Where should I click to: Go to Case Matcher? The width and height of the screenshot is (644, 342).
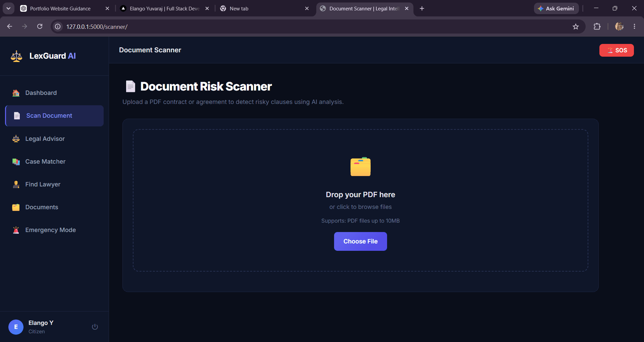(x=54, y=162)
